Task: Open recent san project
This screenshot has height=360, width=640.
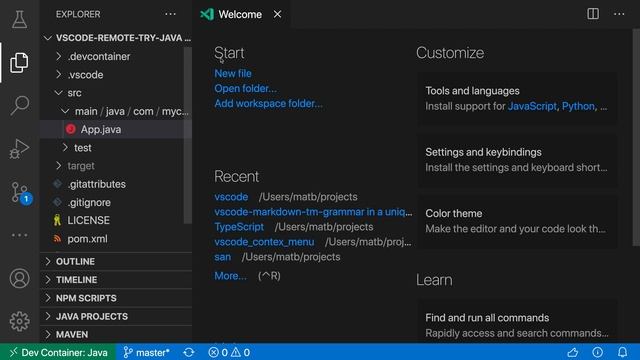Action: 222,257
